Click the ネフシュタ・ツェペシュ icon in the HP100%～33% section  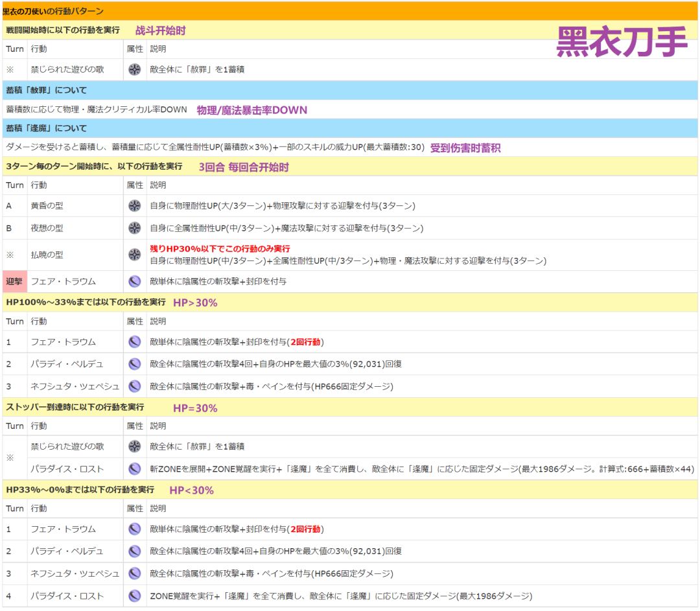tap(134, 386)
